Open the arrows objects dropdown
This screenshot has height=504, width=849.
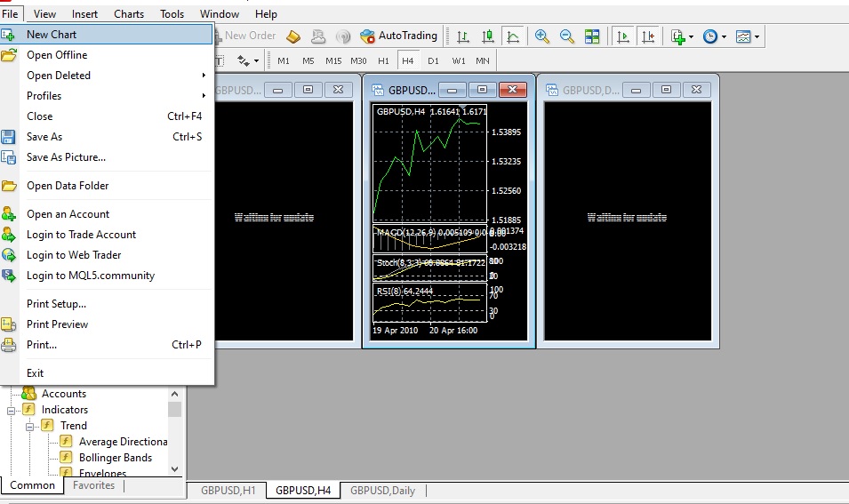(248, 60)
